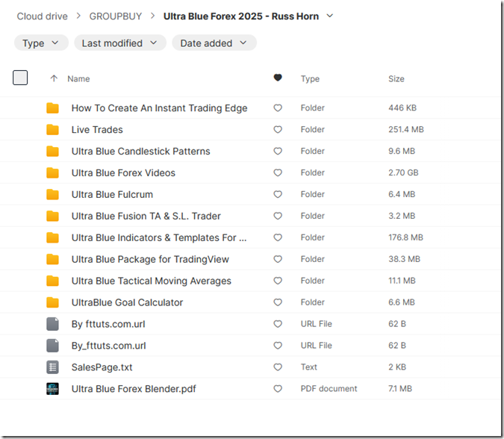Click the By_fttuts.com.url file icon
504x439 pixels.
pos(52,346)
